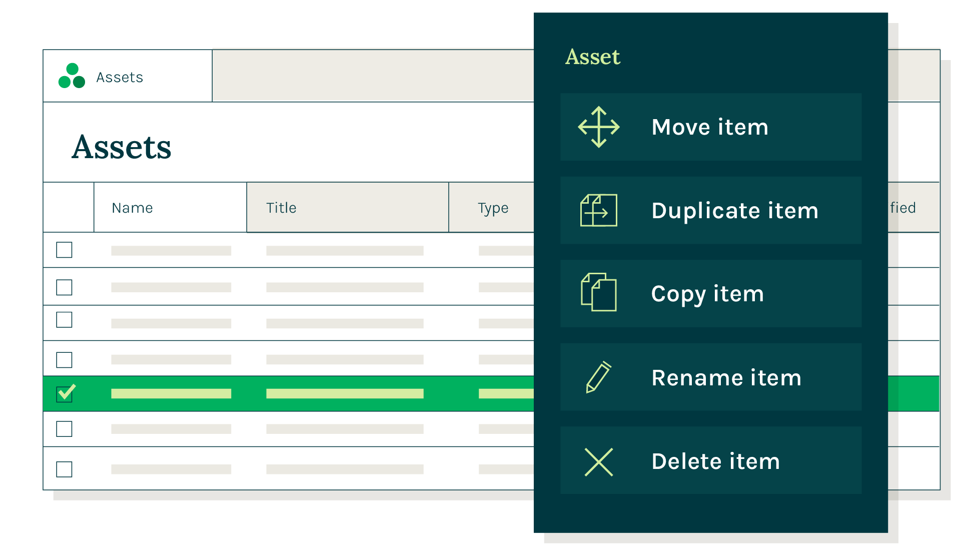Click the highlighted row's name placeholder
Screen dimensions: 980x554
click(171, 394)
